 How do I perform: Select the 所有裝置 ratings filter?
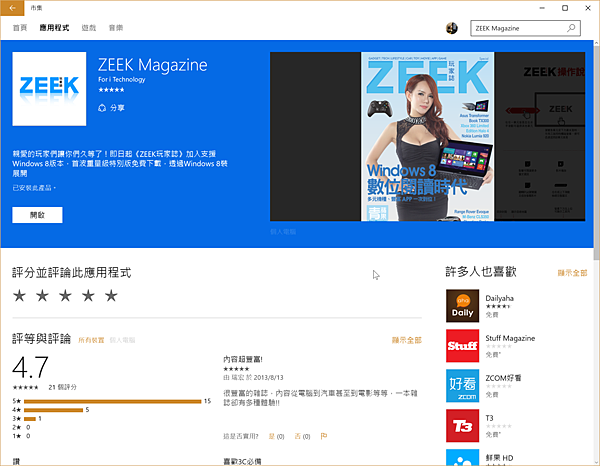pos(91,340)
